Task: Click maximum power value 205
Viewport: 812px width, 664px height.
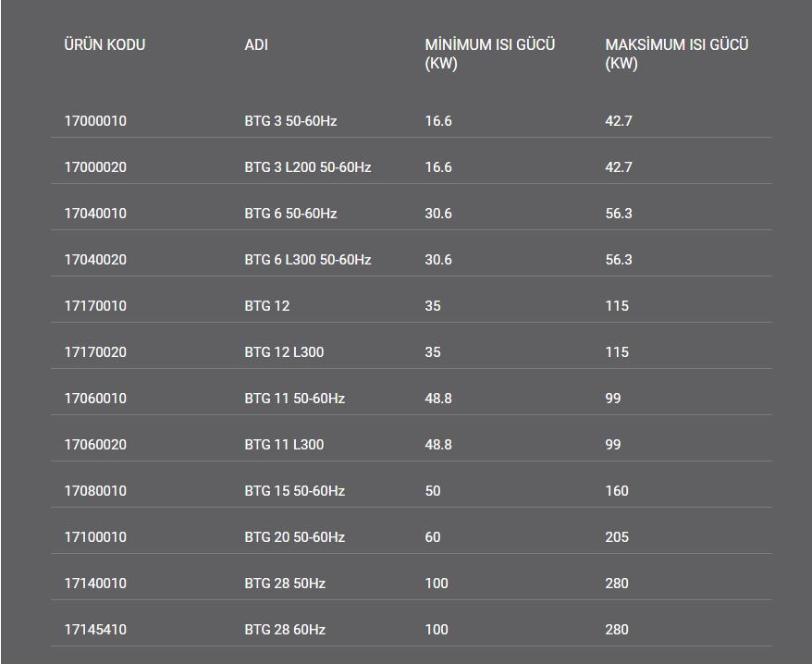Action: pos(617,537)
